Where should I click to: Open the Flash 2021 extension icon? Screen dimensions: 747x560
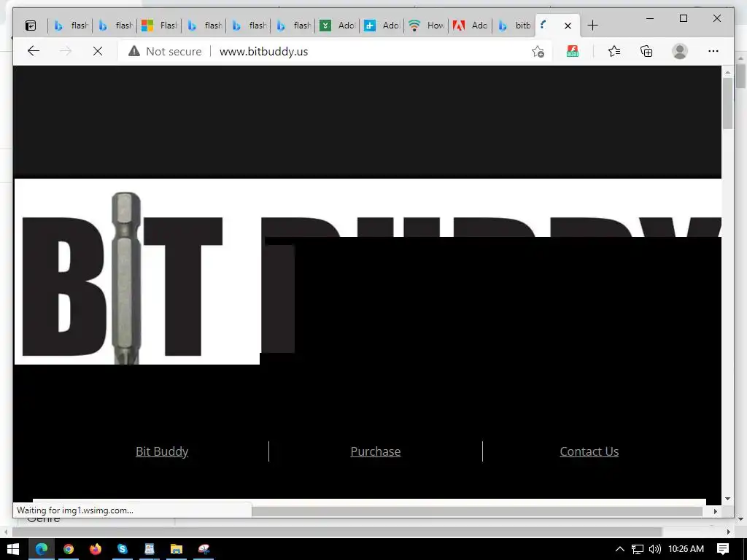(x=573, y=51)
